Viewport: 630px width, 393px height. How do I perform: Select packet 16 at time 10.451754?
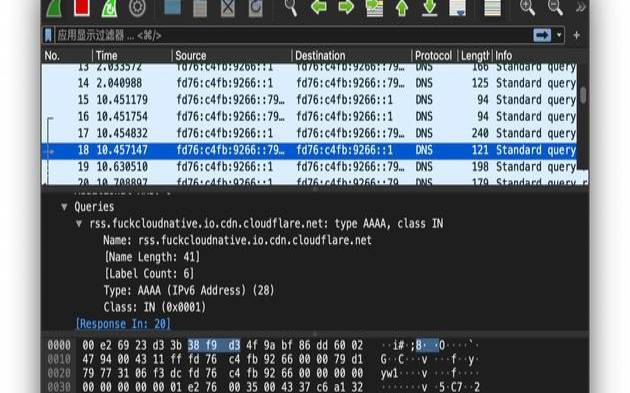[x=309, y=117]
